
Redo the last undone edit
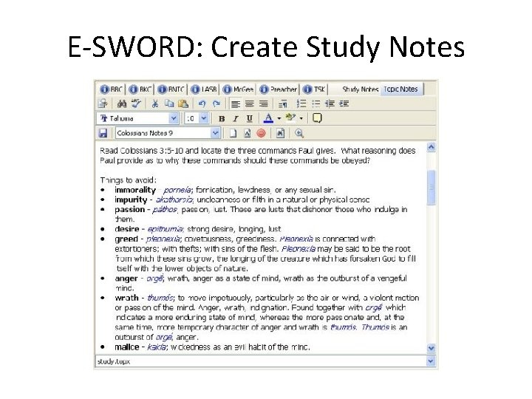click(x=216, y=103)
